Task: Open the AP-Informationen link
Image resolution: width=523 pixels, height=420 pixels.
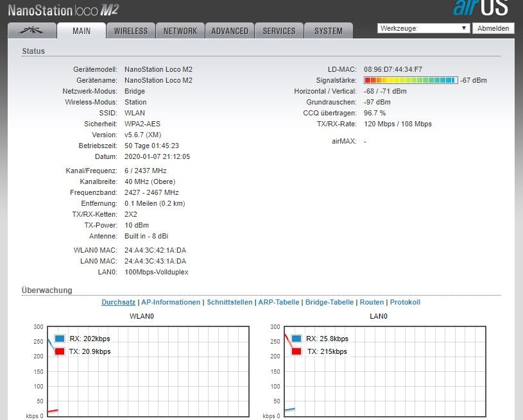Action: coord(171,302)
